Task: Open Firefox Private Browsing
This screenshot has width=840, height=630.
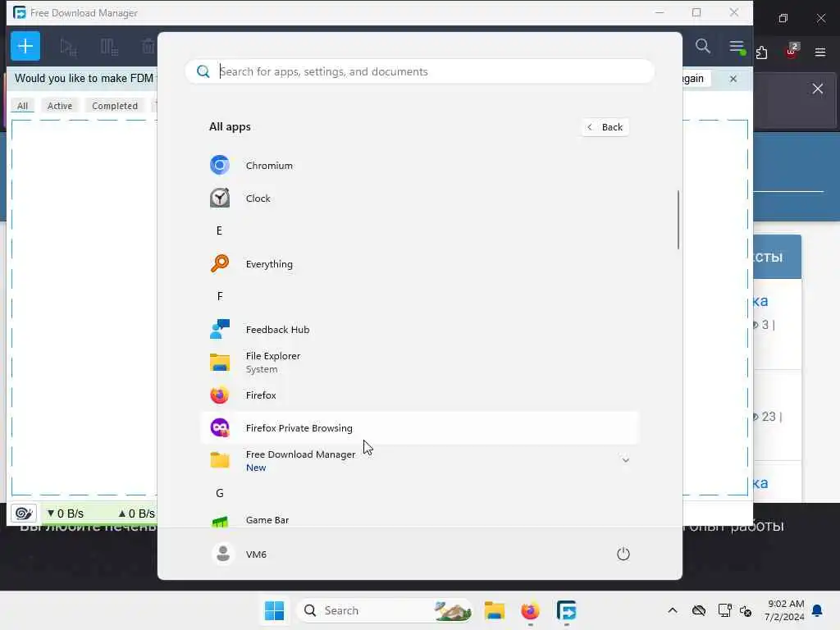Action: point(419,428)
